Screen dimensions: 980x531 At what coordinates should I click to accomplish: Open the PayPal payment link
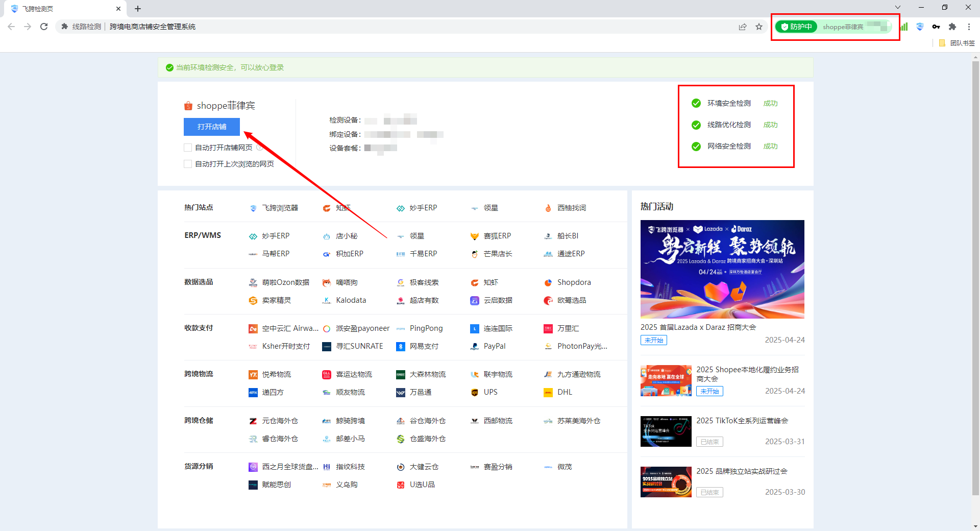click(494, 346)
